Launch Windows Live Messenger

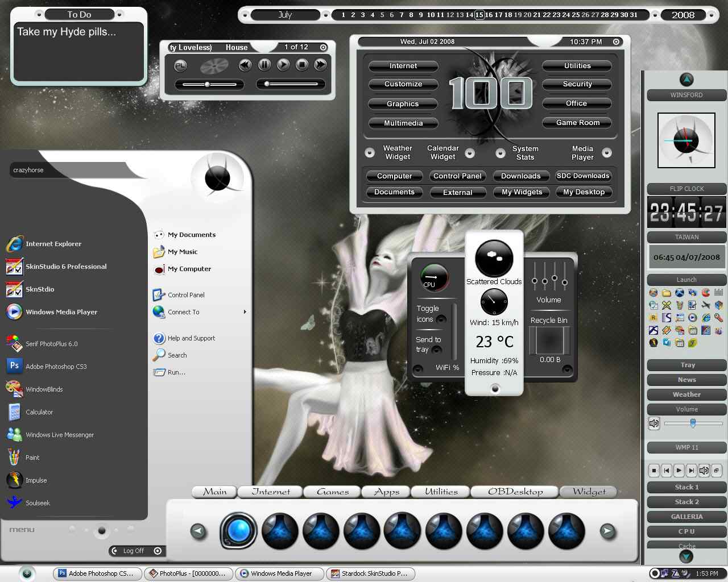[x=50, y=435]
